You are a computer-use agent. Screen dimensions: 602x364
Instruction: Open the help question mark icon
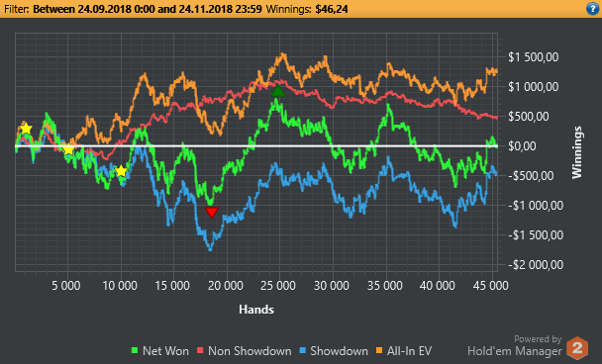point(592,9)
